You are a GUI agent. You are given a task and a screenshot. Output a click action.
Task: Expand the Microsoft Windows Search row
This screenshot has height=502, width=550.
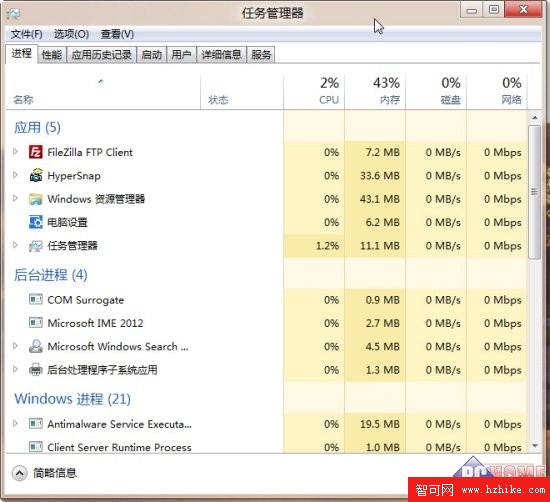coord(15,346)
